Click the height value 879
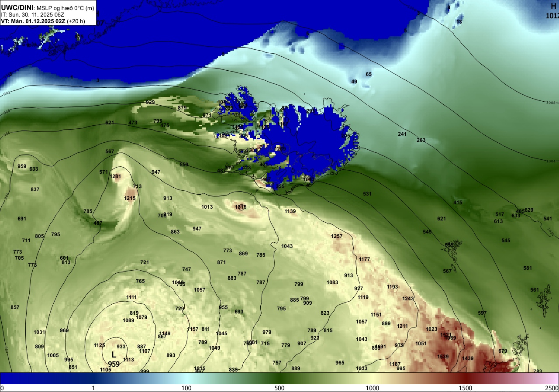This screenshot has width=559, height=392. point(182,108)
